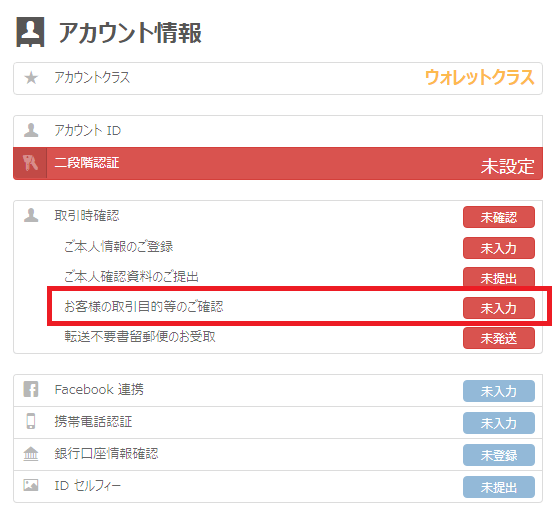The image size is (556, 510).
Task: Click the star icon beside アカウントクラス
Action: 31,78
